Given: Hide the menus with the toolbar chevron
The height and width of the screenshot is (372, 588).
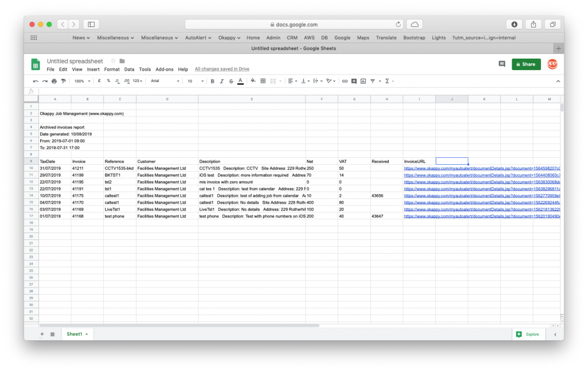Looking at the screenshot, I should [x=558, y=81].
